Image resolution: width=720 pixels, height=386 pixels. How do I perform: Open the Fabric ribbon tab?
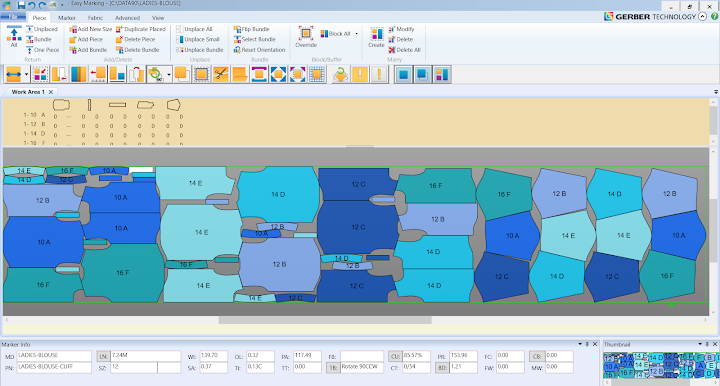[x=95, y=18]
